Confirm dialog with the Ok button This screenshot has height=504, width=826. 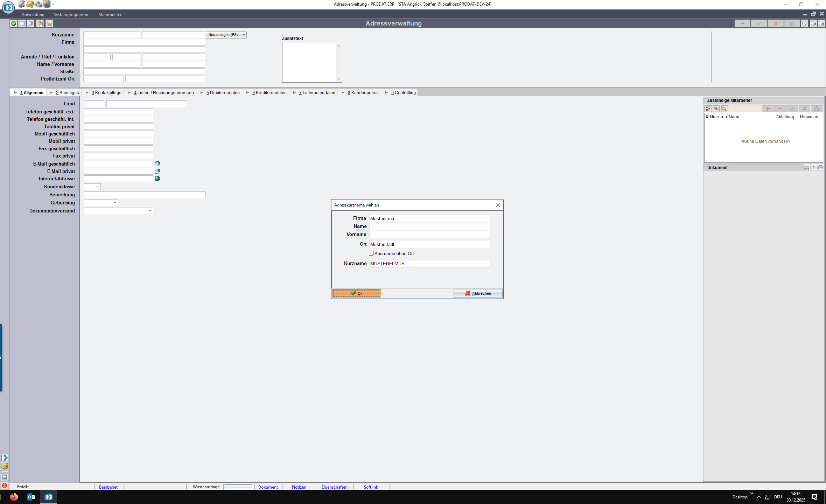click(356, 293)
